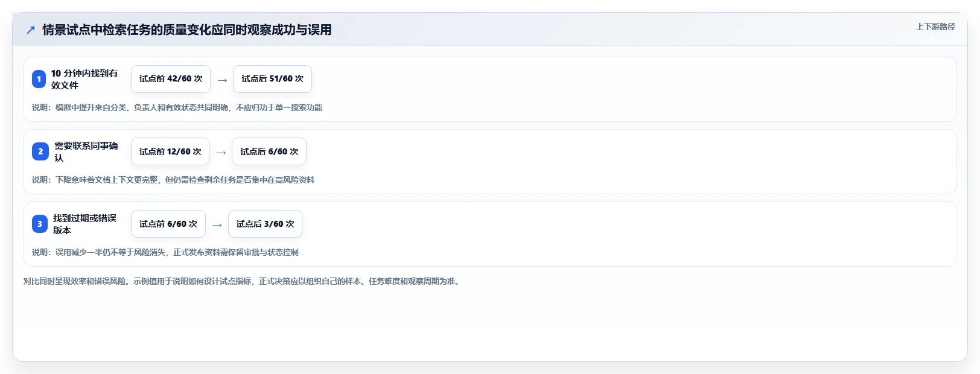Select the 试点后 3/60 次 chip

pos(265,224)
